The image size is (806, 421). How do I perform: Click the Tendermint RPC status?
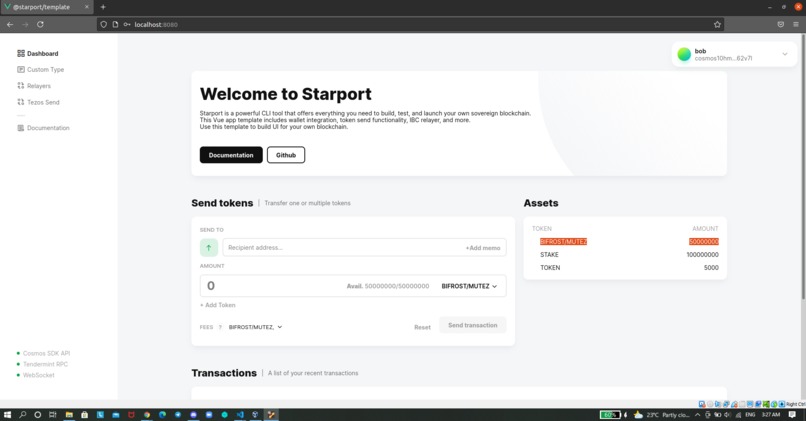tap(42, 364)
